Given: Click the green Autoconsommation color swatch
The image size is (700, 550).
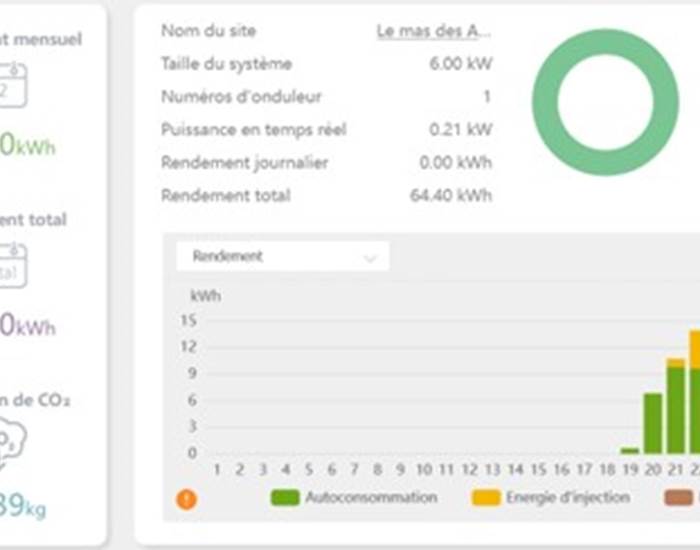Looking at the screenshot, I should (285, 497).
